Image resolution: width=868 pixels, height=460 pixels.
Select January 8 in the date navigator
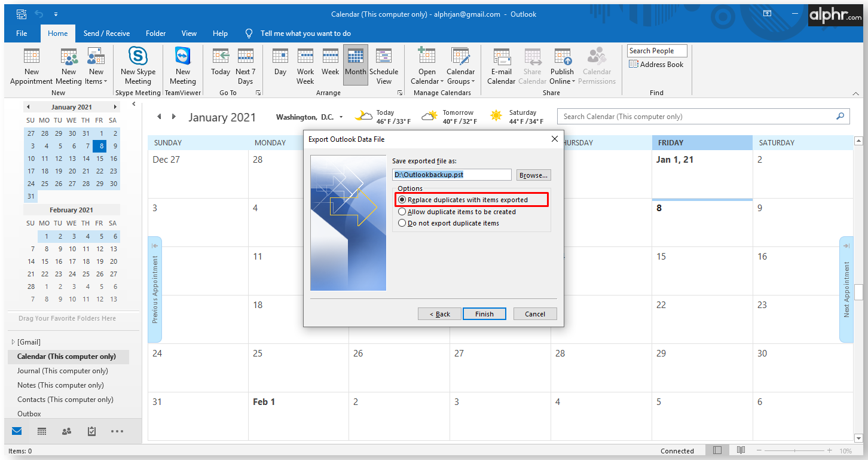point(101,146)
